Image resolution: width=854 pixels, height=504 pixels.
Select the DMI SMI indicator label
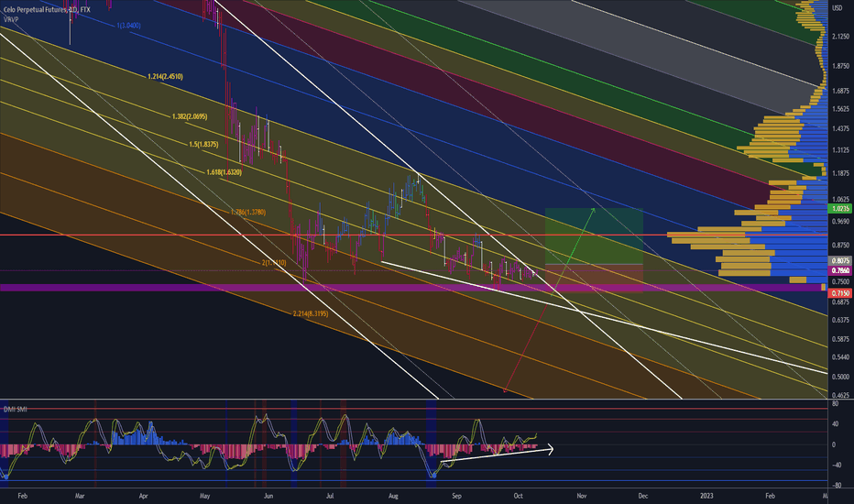point(16,410)
